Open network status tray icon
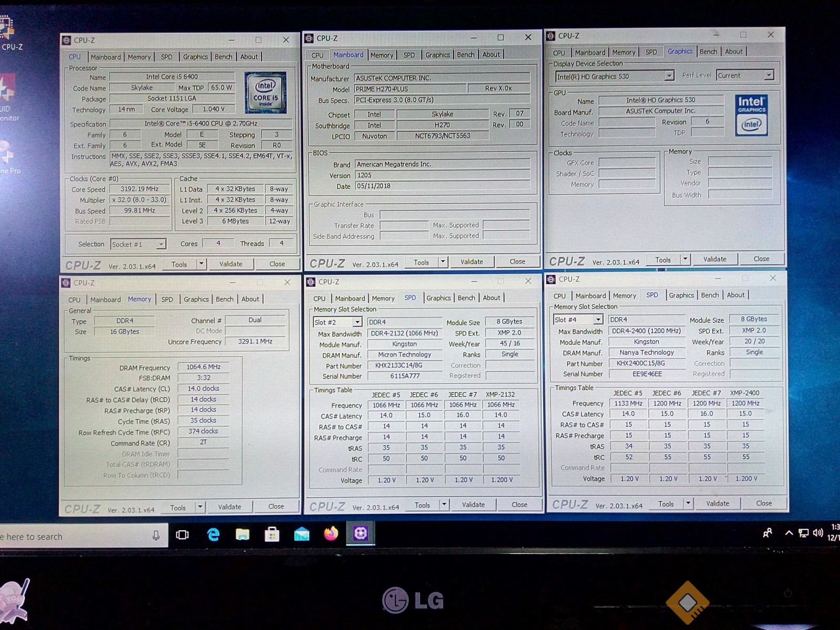840x630 pixels. coord(803,533)
